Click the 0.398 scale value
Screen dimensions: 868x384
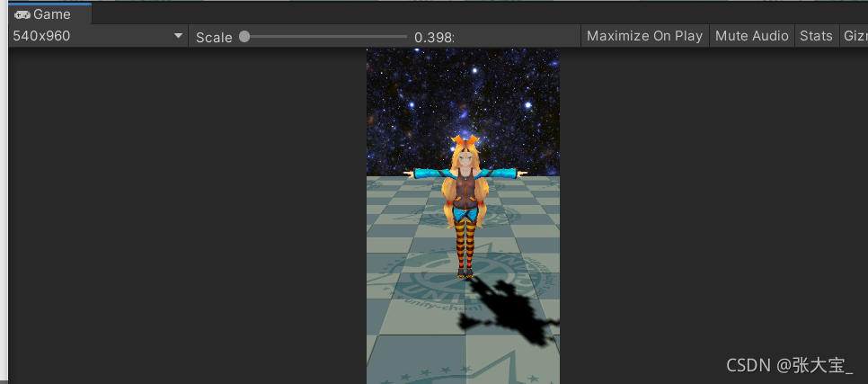[x=434, y=37]
